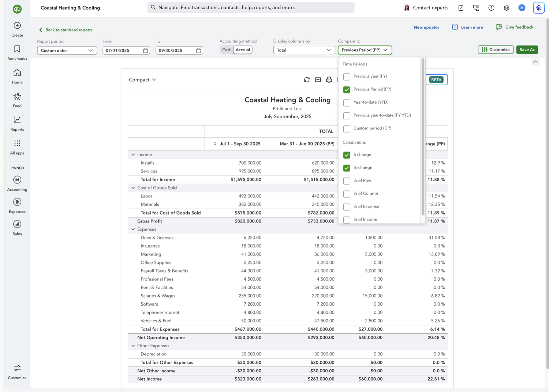This screenshot has width=549, height=392.
Task: Click the search magnifier icon
Action: (x=153, y=7)
